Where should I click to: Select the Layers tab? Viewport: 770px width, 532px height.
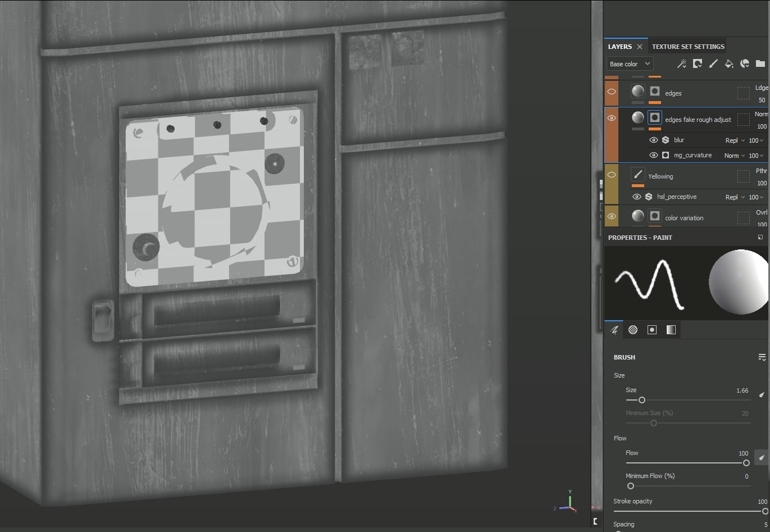[x=619, y=47]
